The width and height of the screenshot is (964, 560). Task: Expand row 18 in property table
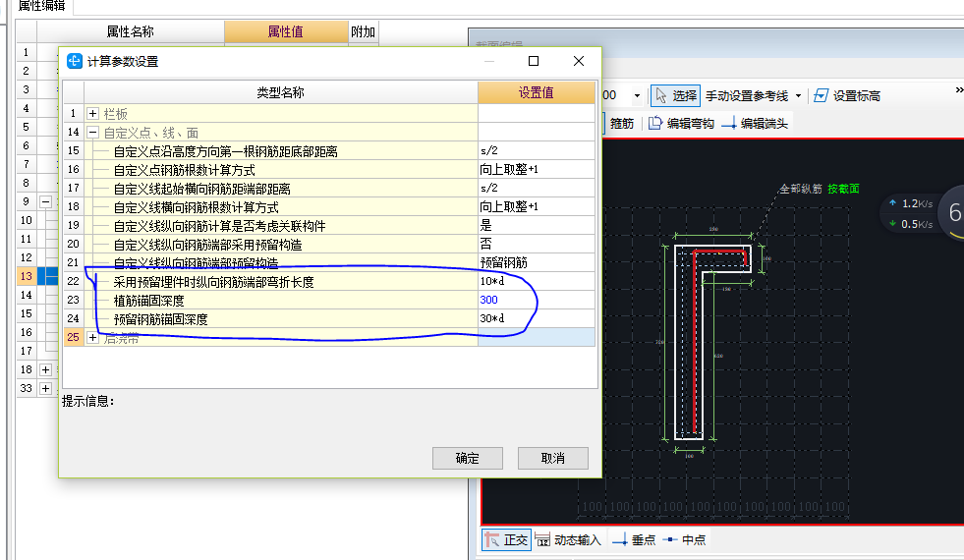tap(45, 369)
